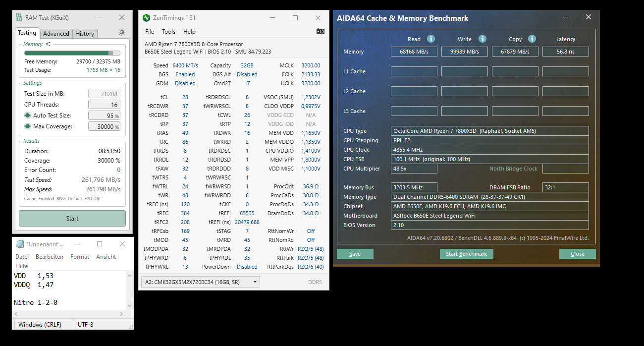The width and height of the screenshot is (644, 346).
Task: Click the RAM Test theme sun icon
Action: coord(122,32)
